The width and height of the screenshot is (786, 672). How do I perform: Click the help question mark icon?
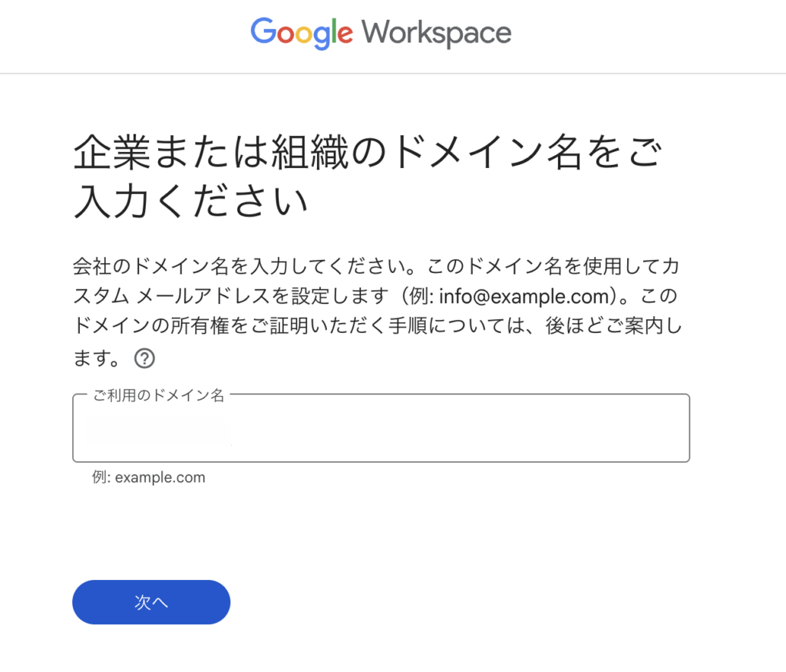pos(144,358)
